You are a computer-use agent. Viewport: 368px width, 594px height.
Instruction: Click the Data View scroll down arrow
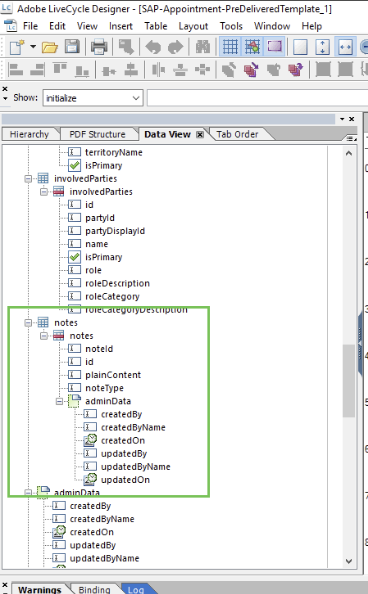click(x=349, y=561)
